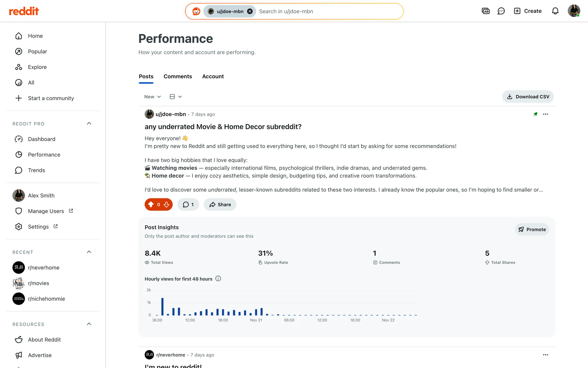Viewport: 588px width, 368px height.
Task: Upvote the underrated subreddit post
Action: coord(151,205)
